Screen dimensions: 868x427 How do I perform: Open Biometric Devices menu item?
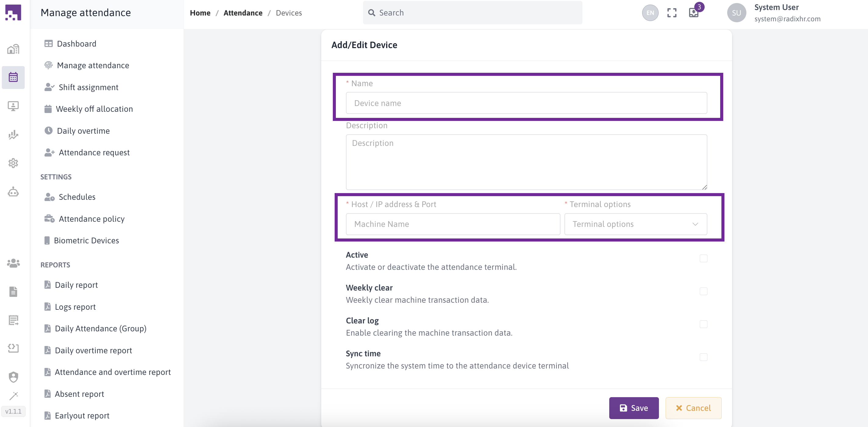86,240
